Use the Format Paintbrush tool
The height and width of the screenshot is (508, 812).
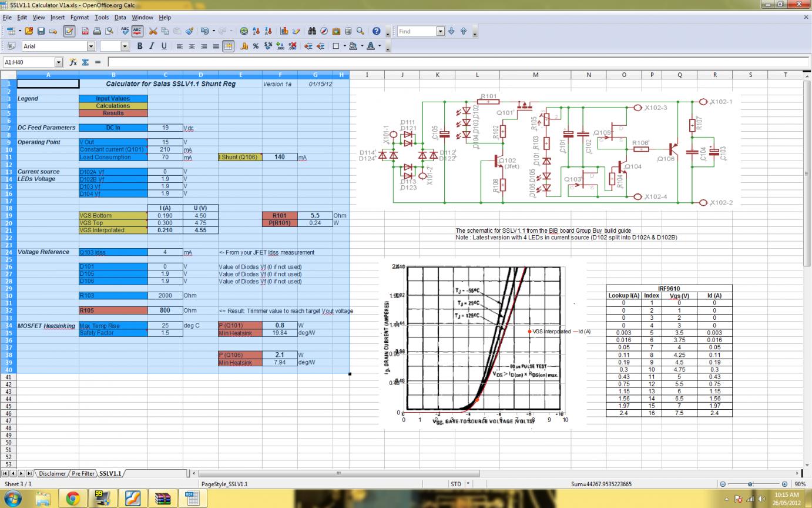[x=189, y=31]
